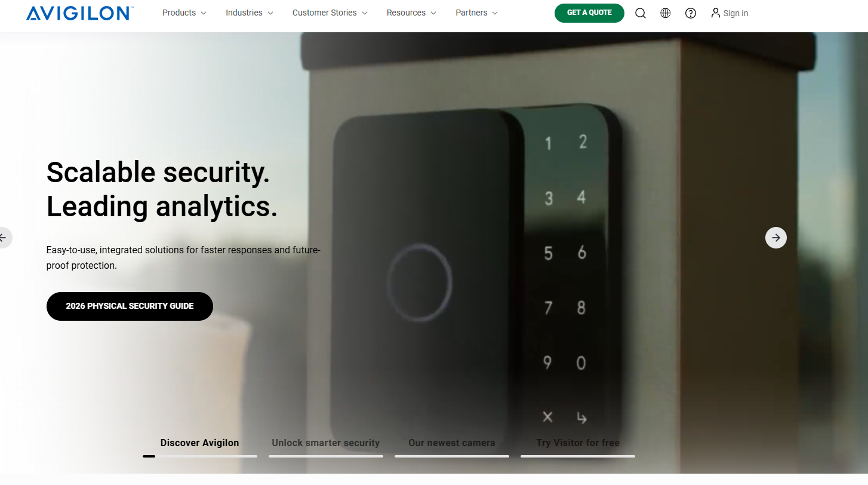Go back with left carousel arrow
868x485 pixels.
4,238
